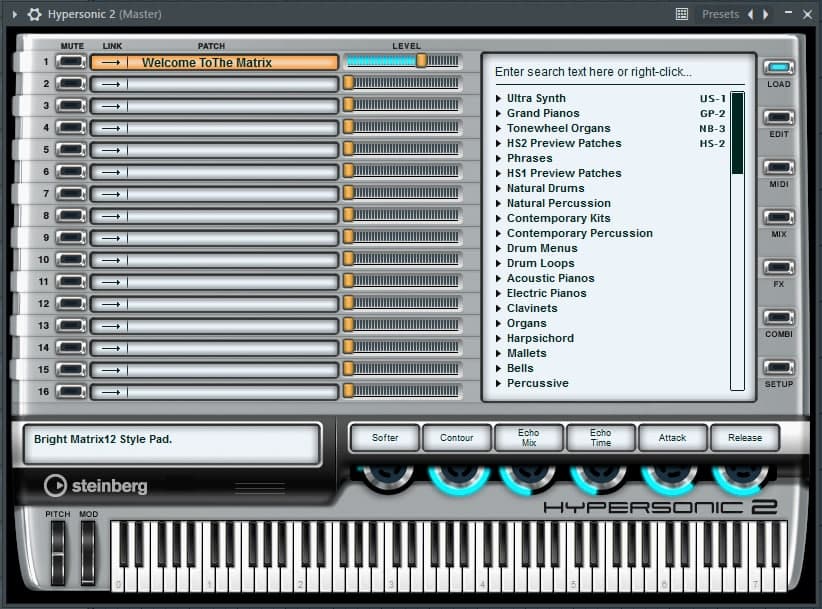The image size is (822, 609).
Task: Click the Contour hyper knob label
Action: coord(457,438)
